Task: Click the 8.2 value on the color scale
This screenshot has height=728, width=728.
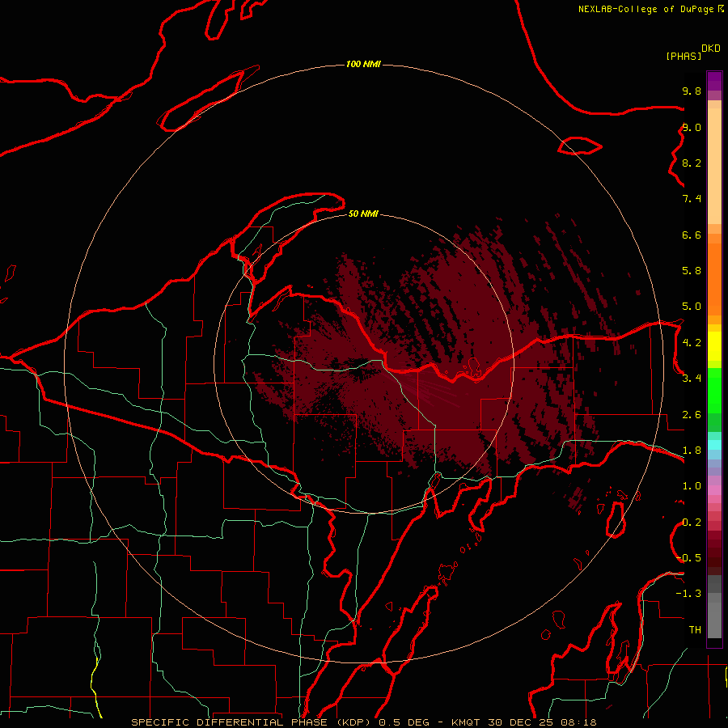Action: [692, 163]
